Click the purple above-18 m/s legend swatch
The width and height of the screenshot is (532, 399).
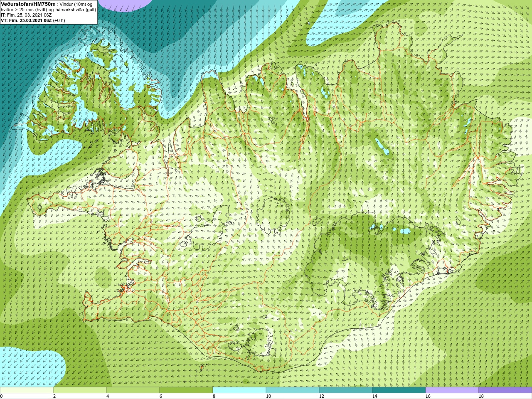click(505, 390)
